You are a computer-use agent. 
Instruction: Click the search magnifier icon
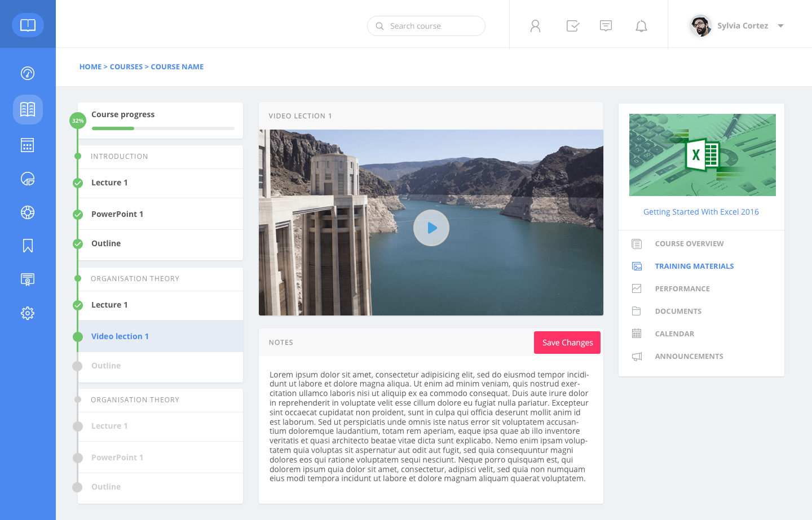(x=380, y=26)
